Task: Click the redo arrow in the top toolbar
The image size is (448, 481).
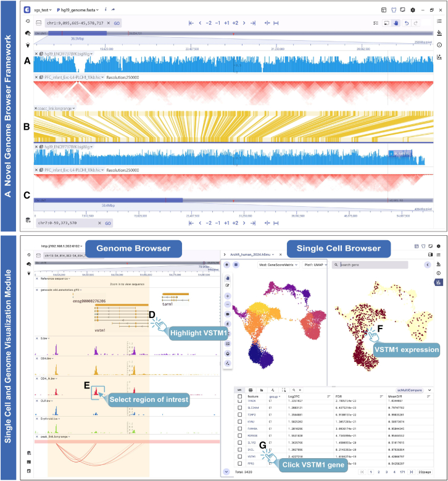Action: (x=416, y=23)
